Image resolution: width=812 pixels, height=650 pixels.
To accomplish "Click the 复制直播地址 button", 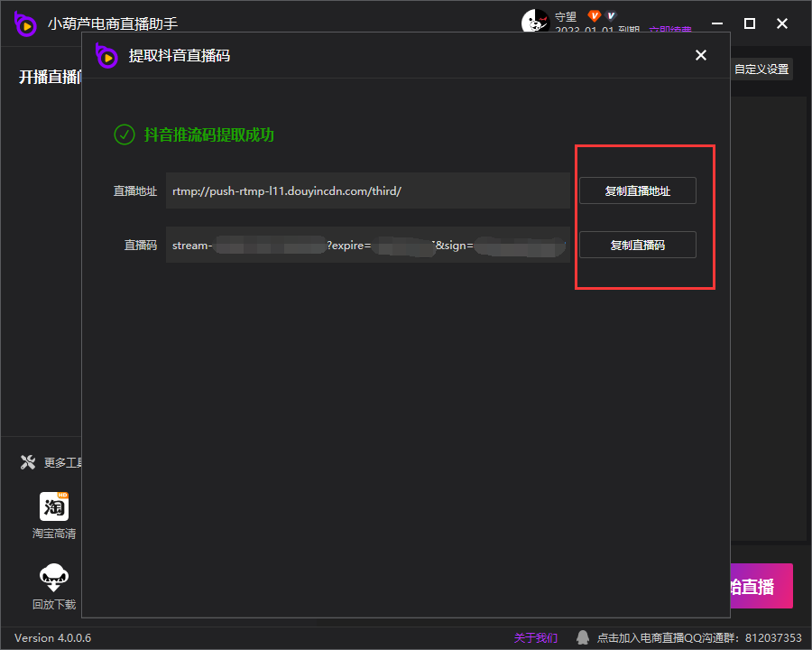I will point(637,191).
